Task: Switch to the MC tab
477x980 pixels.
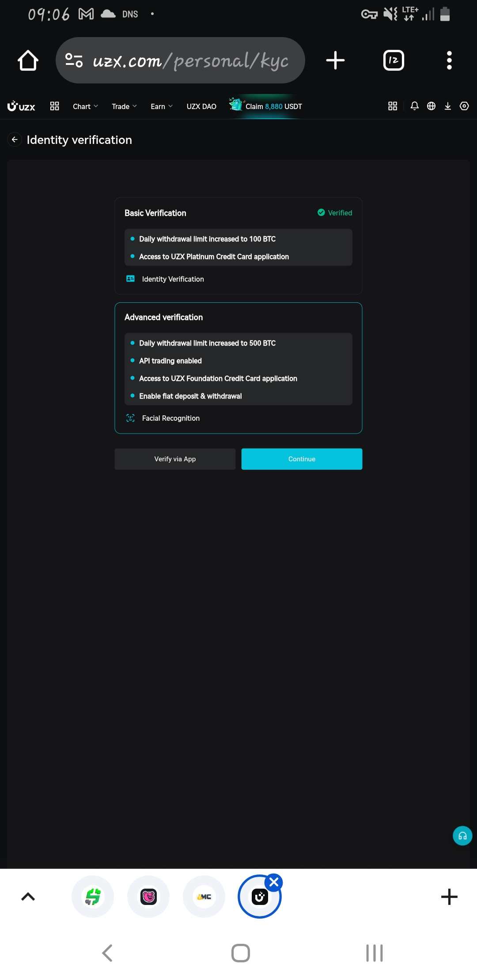Action: pos(204,897)
